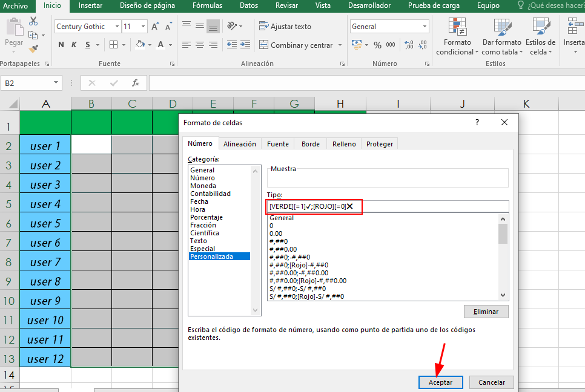Click the Eliminar button
The height and width of the screenshot is (392, 585).
click(x=486, y=312)
